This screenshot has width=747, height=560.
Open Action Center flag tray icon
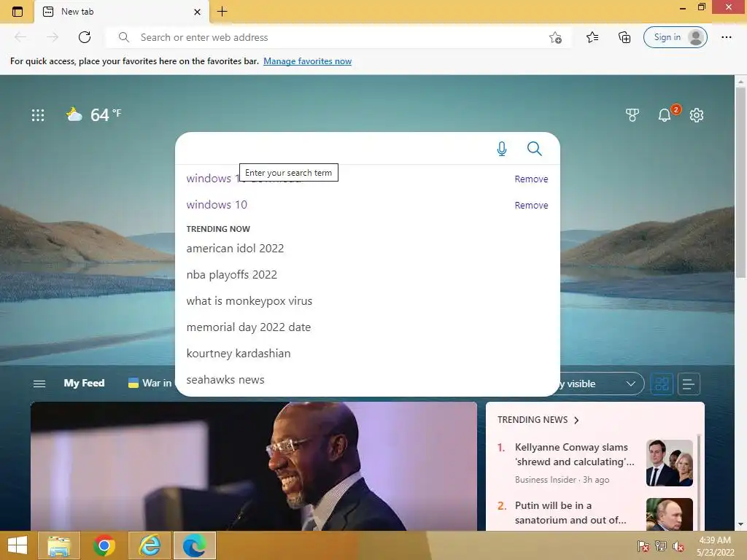(643, 546)
